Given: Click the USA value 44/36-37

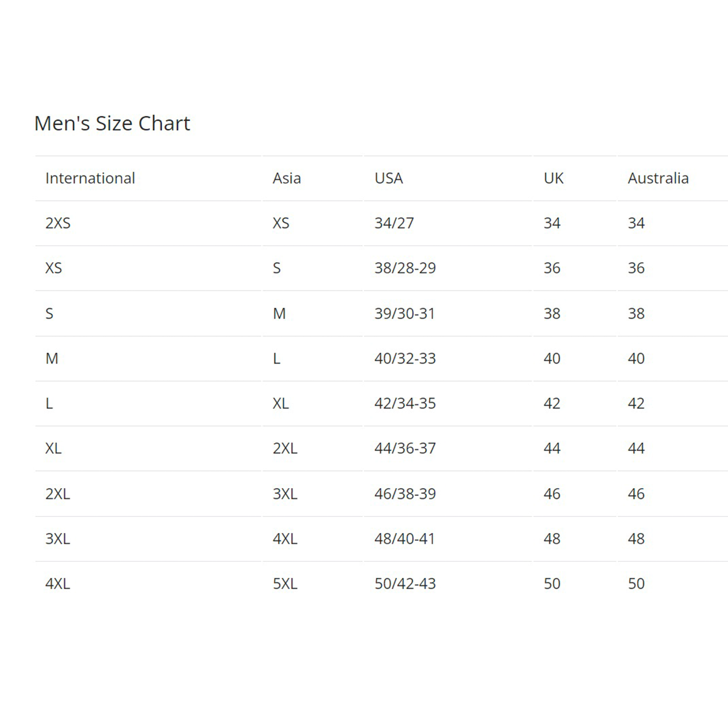Looking at the screenshot, I should tap(405, 448).
